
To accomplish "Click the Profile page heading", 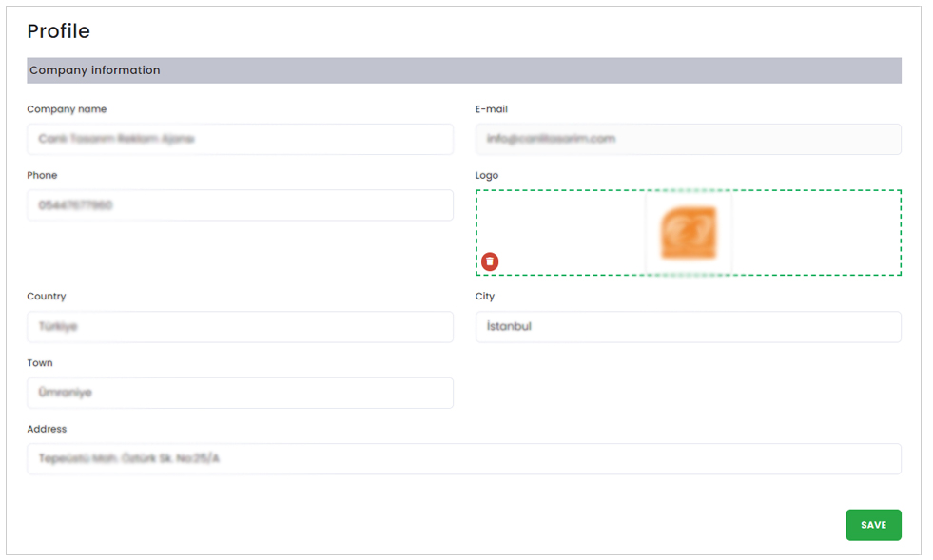I will pos(59,31).
